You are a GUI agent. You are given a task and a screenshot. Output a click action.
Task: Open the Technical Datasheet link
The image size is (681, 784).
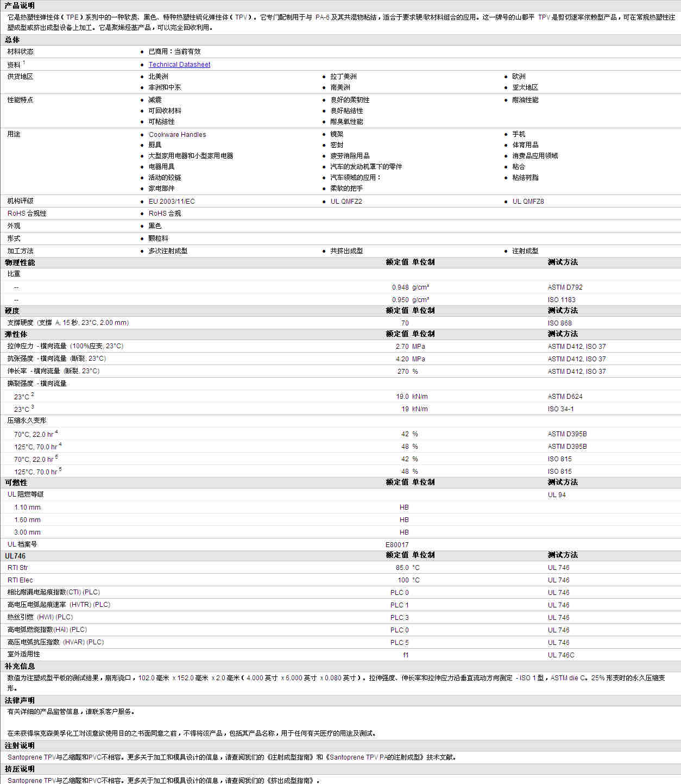coord(179,65)
